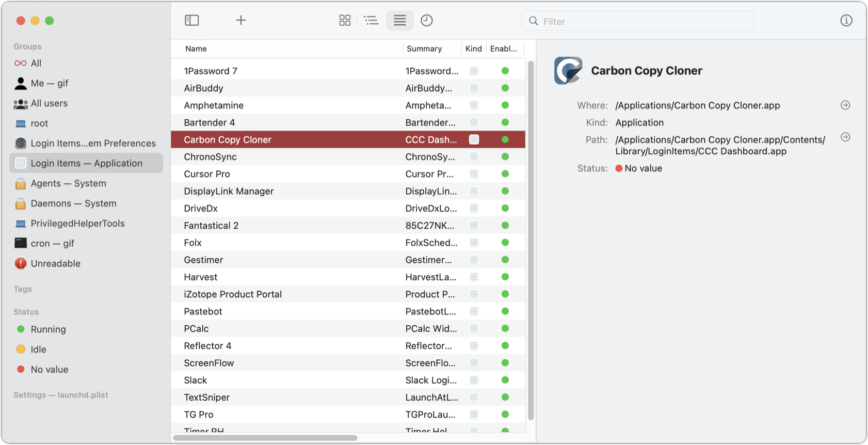Toggle enabled indicator for Fantastical 2
The height and width of the screenshot is (445, 868).
click(x=505, y=226)
